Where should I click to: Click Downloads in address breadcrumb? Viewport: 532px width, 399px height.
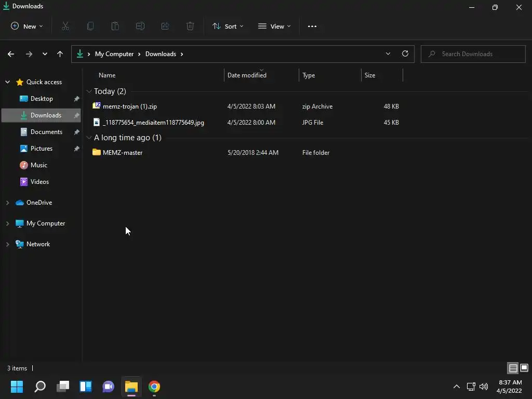pos(161,54)
